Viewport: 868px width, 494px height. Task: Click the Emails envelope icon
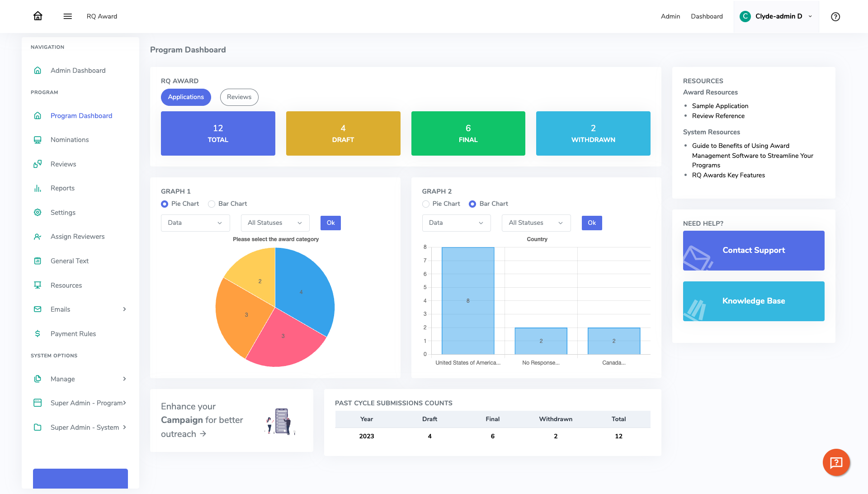pyautogui.click(x=38, y=309)
